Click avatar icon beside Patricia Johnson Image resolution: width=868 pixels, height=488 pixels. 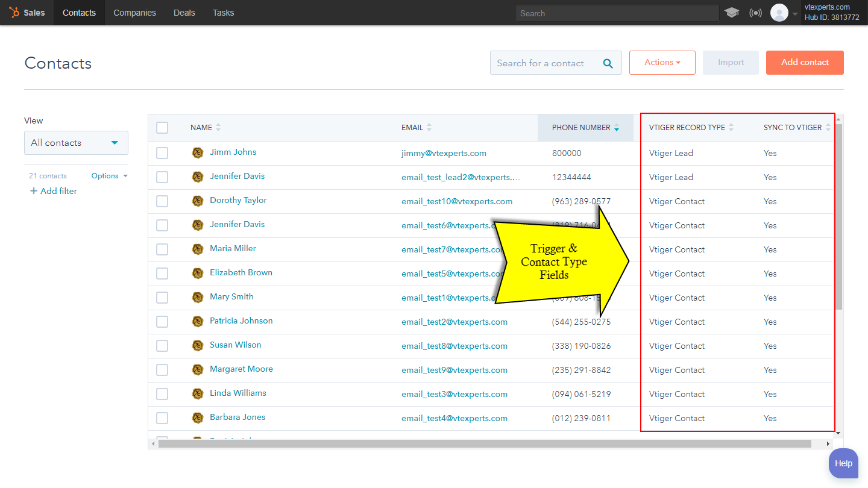[198, 322]
